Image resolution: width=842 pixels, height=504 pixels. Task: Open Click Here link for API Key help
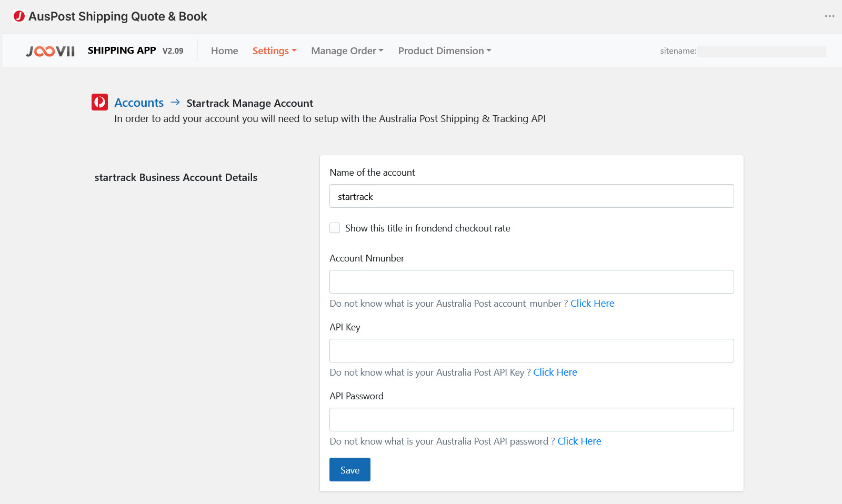555,372
